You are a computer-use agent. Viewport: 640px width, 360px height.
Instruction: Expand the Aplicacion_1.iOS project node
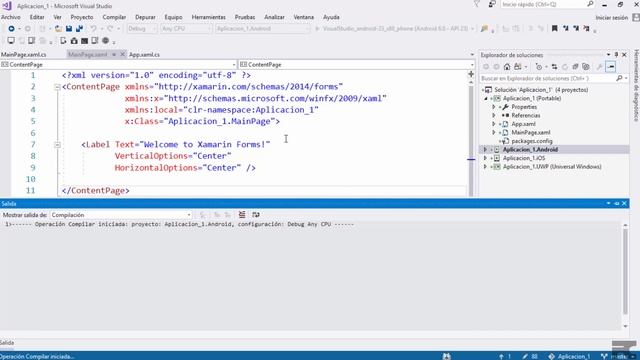pos(485,158)
